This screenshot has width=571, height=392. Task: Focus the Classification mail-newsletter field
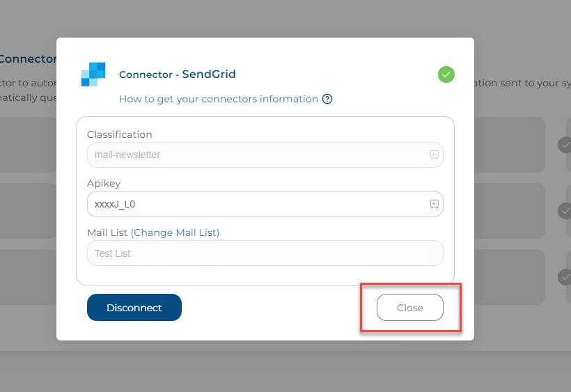(265, 155)
